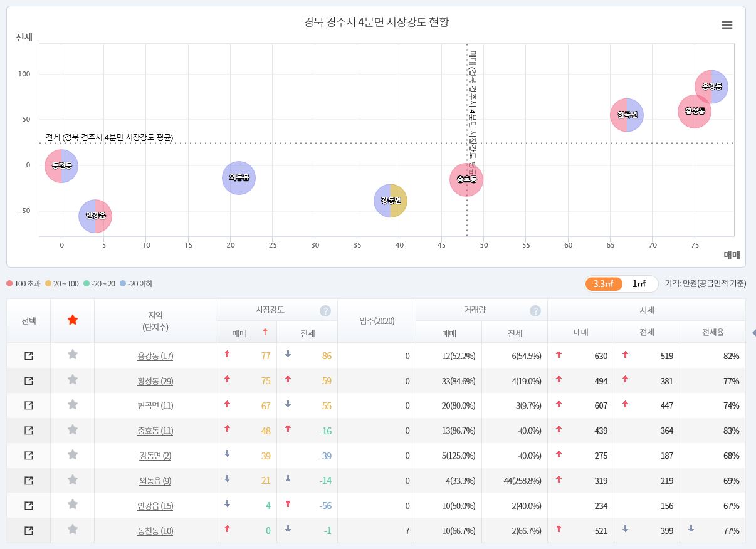Open 현곡면 row in new window
Screen dimensions: 756x549
28,405
